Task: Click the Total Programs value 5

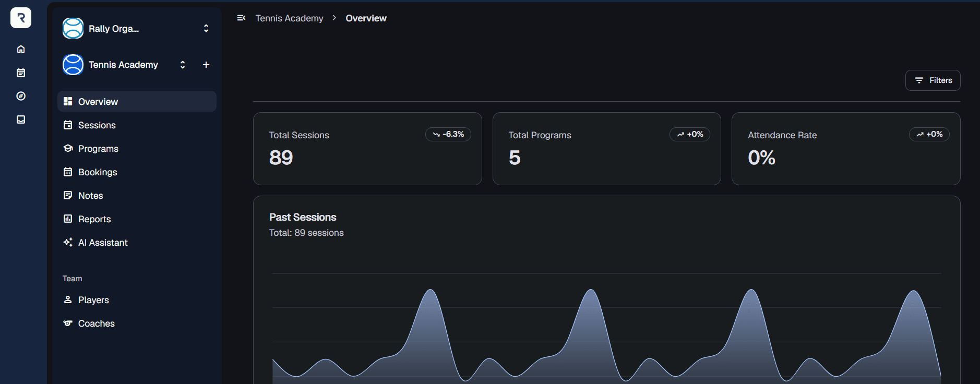Action: point(515,158)
